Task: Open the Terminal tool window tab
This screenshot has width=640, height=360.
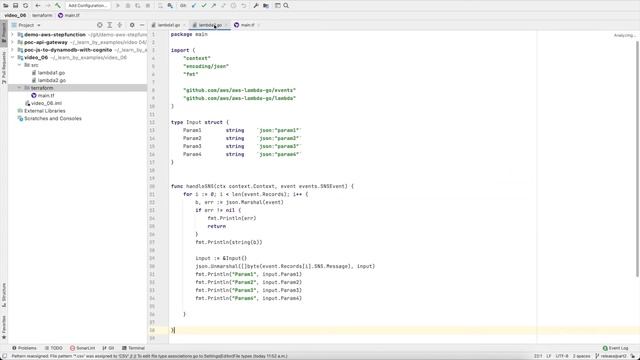Action: pyautogui.click(x=133, y=348)
